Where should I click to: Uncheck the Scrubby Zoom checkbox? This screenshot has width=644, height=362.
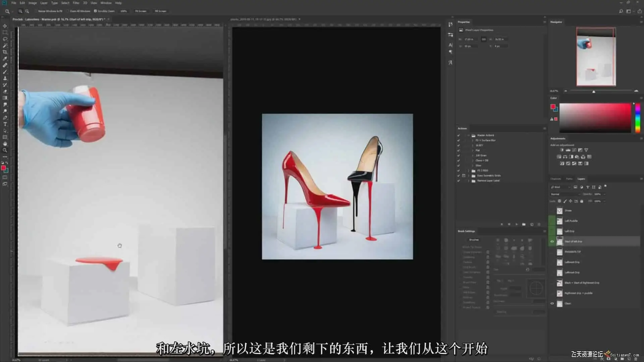95,11
